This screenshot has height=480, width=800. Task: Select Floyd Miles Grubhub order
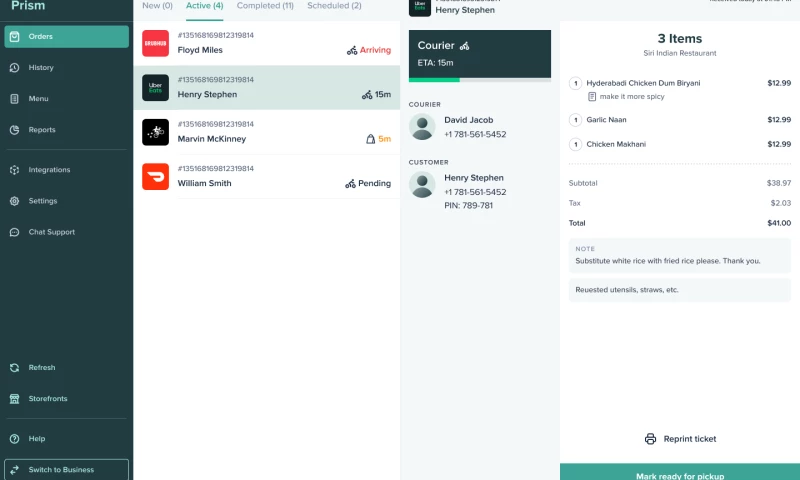pyautogui.click(x=266, y=44)
